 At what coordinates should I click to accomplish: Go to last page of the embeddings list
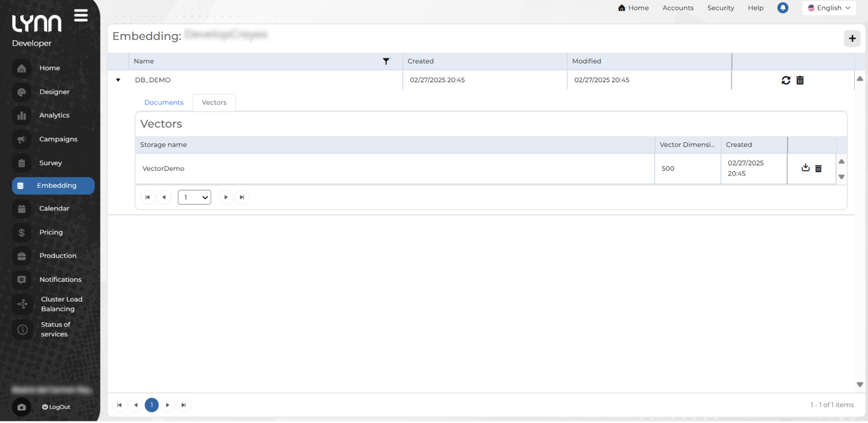(183, 405)
